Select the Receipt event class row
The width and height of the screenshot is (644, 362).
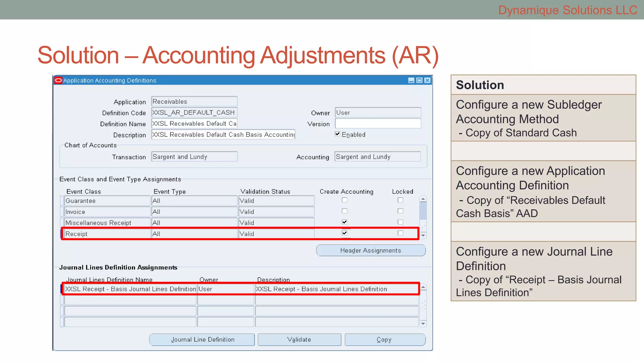click(107, 234)
